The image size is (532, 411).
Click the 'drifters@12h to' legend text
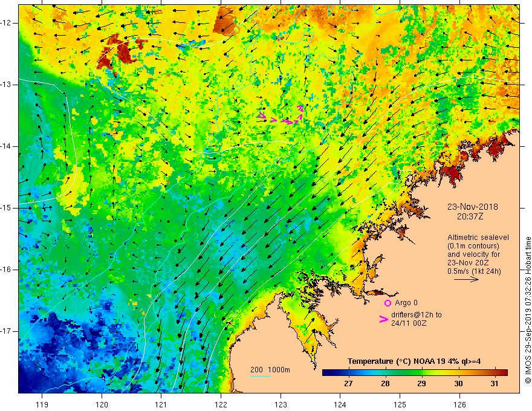pyautogui.click(x=417, y=315)
